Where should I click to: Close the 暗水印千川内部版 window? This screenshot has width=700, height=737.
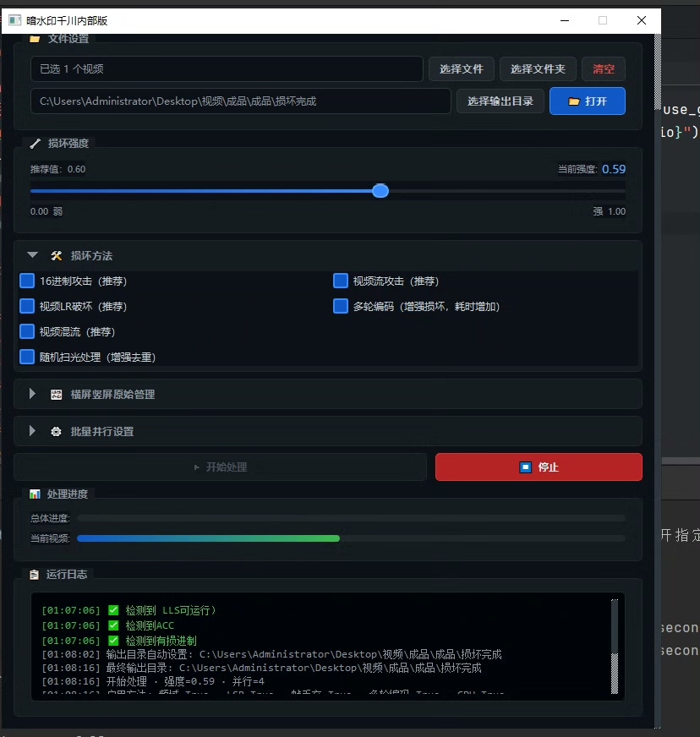tap(641, 20)
